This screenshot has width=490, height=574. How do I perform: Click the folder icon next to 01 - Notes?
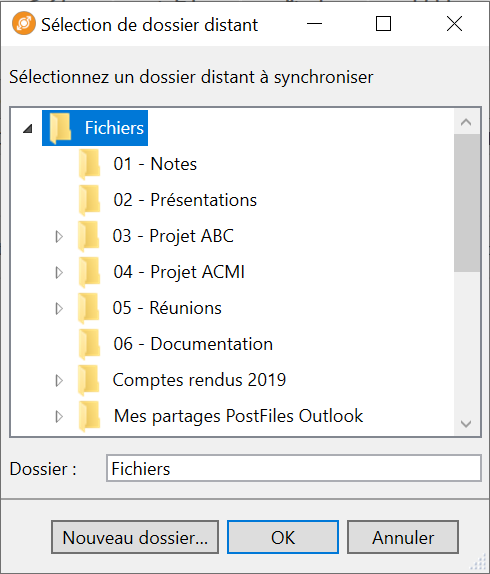point(89,164)
